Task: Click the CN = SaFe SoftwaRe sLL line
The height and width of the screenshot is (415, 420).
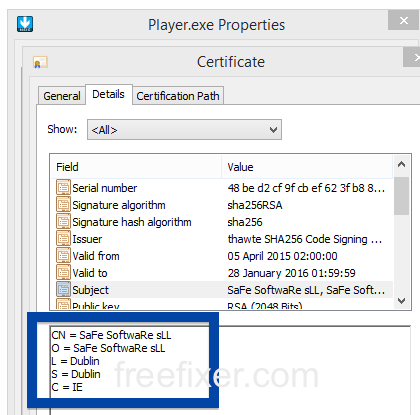Action: pos(111,335)
